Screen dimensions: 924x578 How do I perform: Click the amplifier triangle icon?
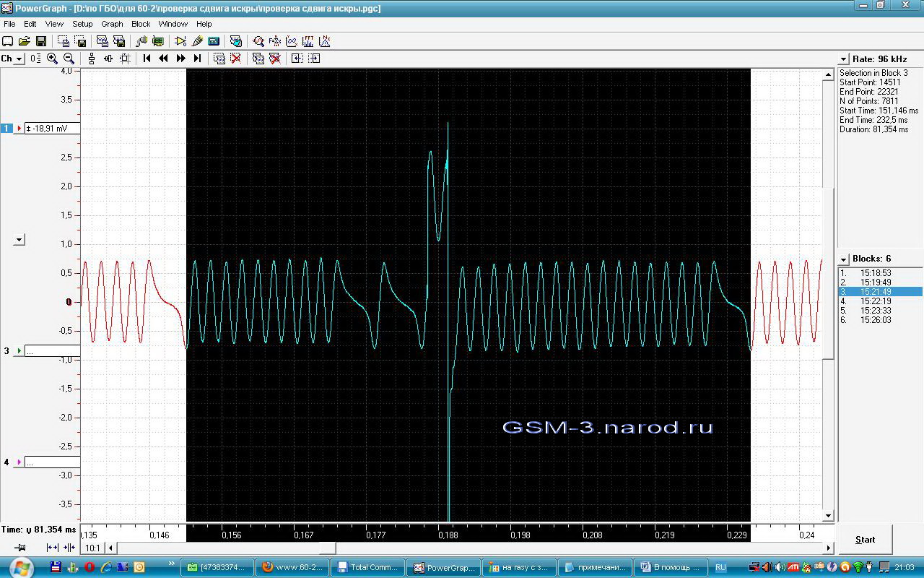tap(180, 41)
